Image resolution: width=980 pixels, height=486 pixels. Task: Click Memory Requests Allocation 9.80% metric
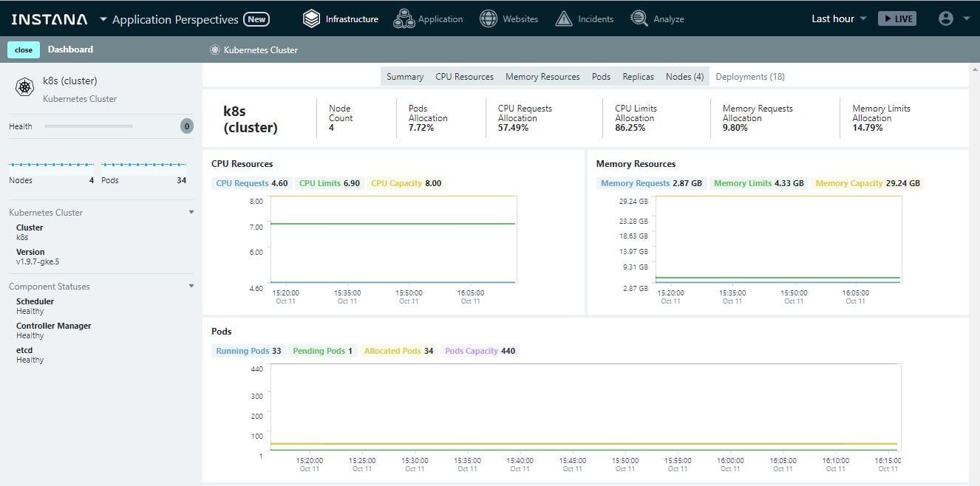(x=758, y=118)
